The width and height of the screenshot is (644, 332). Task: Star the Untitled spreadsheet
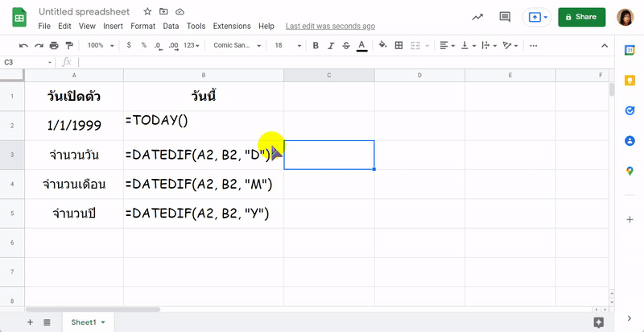point(147,11)
